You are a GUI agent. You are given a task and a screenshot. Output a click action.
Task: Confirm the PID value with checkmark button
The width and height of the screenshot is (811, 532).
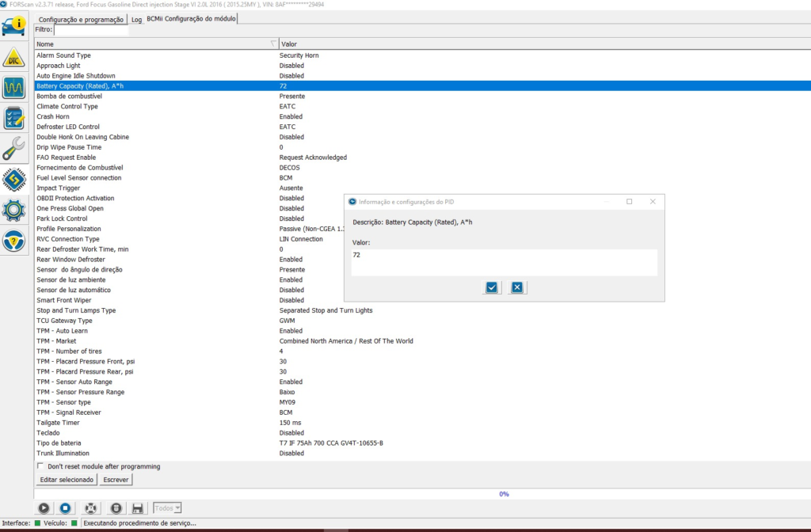492,287
